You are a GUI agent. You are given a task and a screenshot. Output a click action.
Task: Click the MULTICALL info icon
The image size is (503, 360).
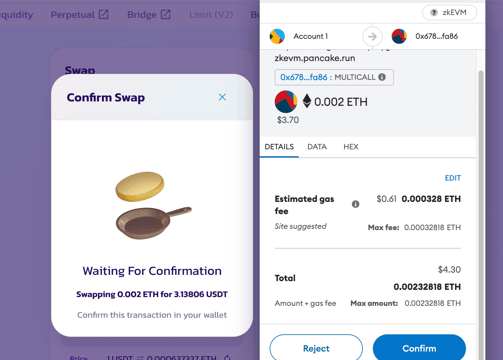tap(382, 77)
